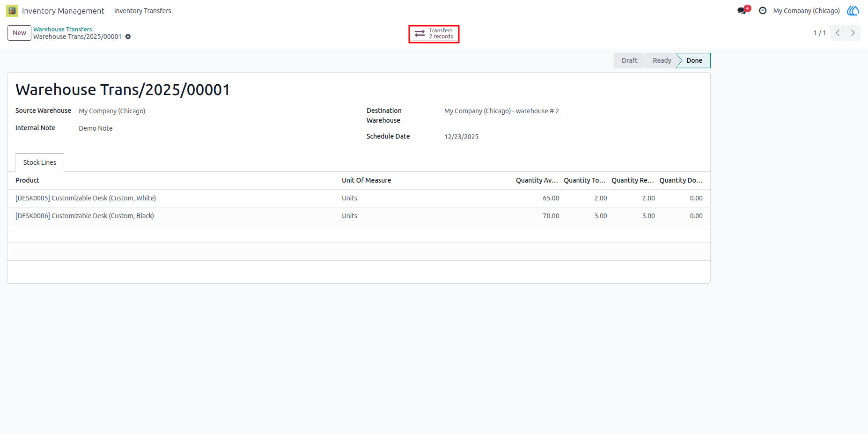The width and height of the screenshot is (868, 434).
Task: Select the Stock Lines tab
Action: [40, 162]
